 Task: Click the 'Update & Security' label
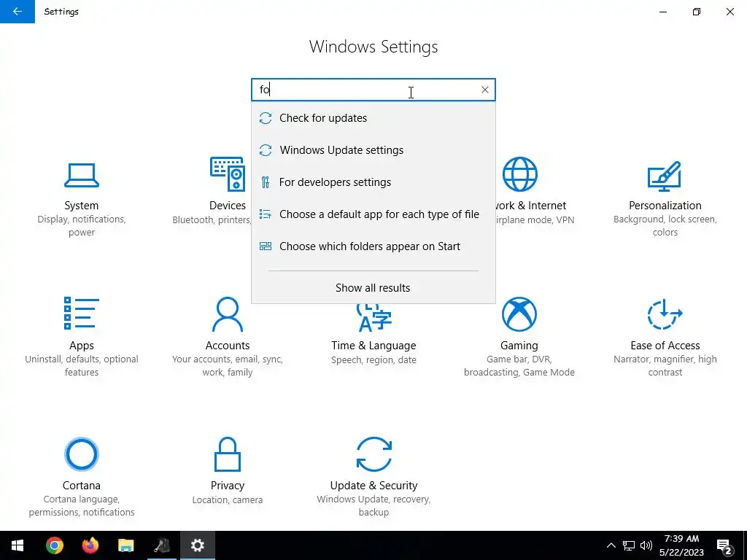(x=374, y=485)
